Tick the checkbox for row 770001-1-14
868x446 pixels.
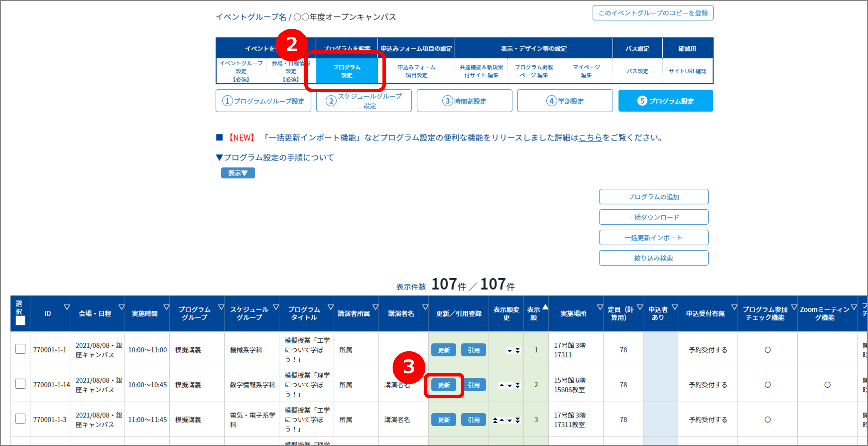click(x=20, y=384)
